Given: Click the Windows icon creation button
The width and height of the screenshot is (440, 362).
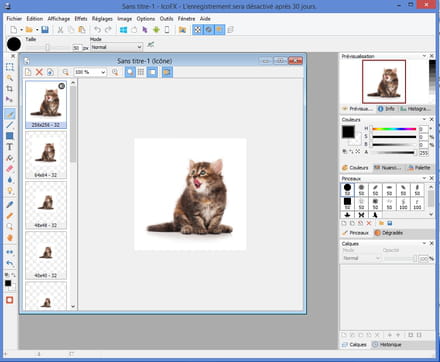Looking at the screenshot, I should point(123,30).
